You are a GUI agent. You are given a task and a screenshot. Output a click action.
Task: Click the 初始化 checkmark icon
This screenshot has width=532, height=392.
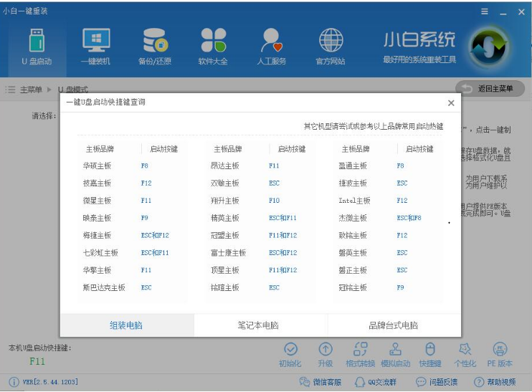(x=290, y=349)
